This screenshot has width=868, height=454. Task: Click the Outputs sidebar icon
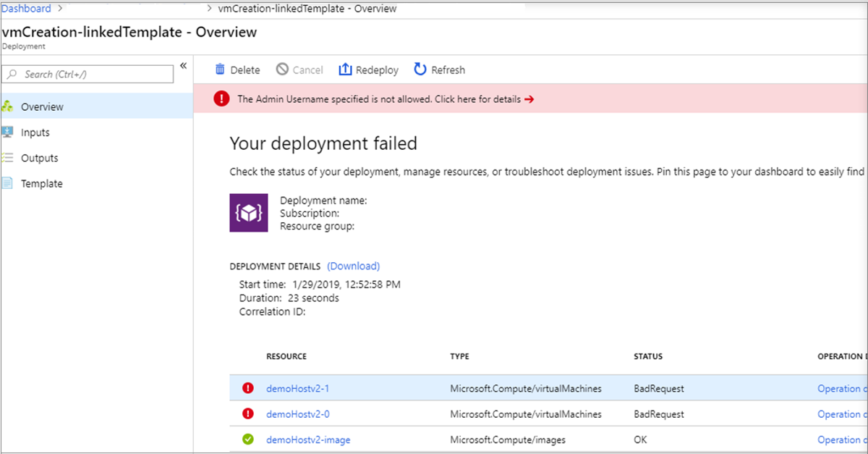(7, 158)
